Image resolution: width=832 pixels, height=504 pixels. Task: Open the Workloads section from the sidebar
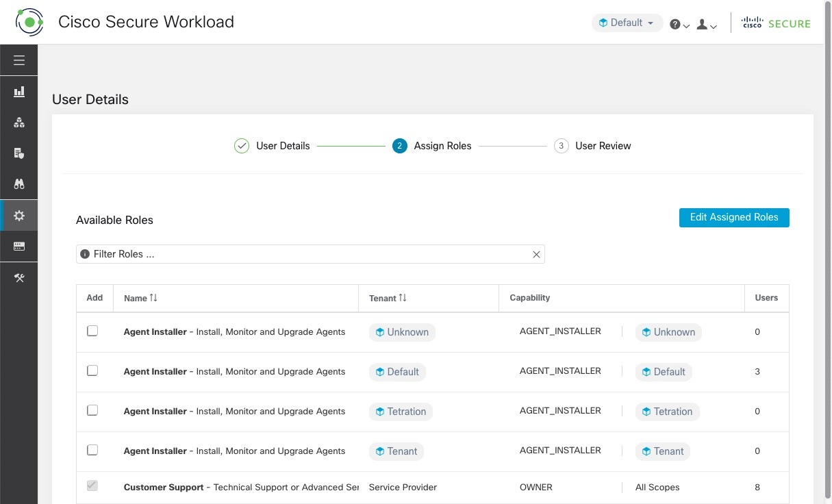tap(18, 122)
